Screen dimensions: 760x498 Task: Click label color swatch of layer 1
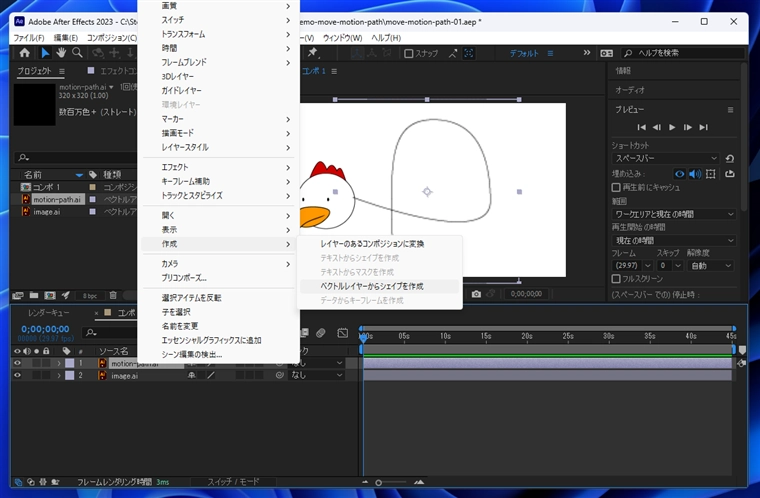(x=70, y=363)
